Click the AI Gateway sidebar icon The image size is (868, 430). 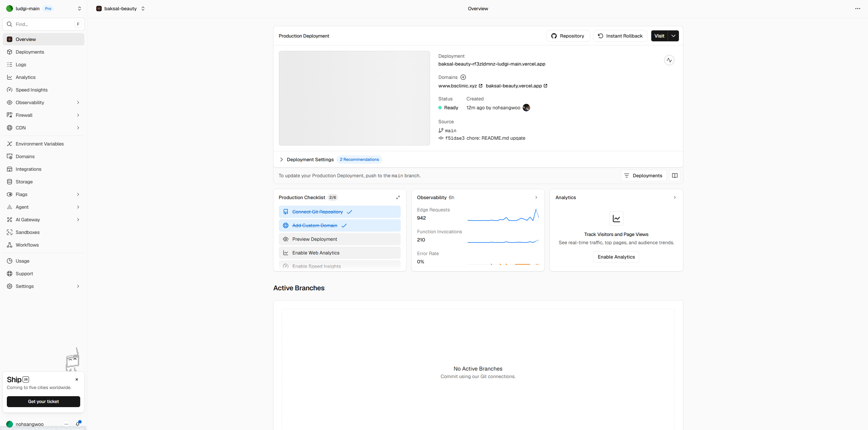pyautogui.click(x=10, y=220)
